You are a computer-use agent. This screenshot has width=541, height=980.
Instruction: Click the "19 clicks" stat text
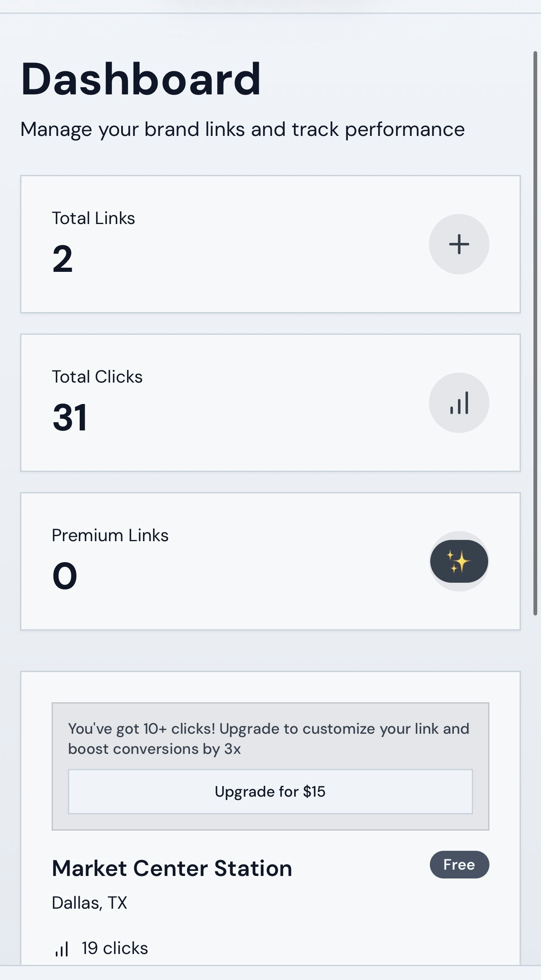114,948
